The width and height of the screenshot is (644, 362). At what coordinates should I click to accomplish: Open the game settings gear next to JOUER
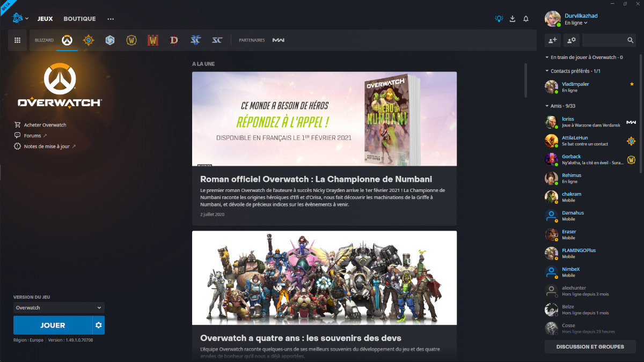coord(97,325)
